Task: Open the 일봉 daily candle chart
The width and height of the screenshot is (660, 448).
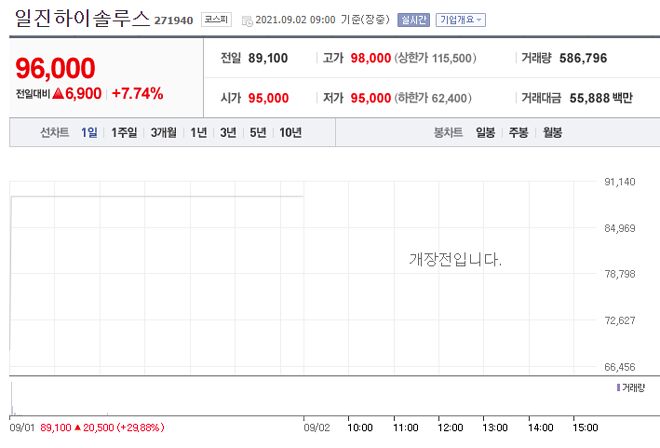Action: 486,133
